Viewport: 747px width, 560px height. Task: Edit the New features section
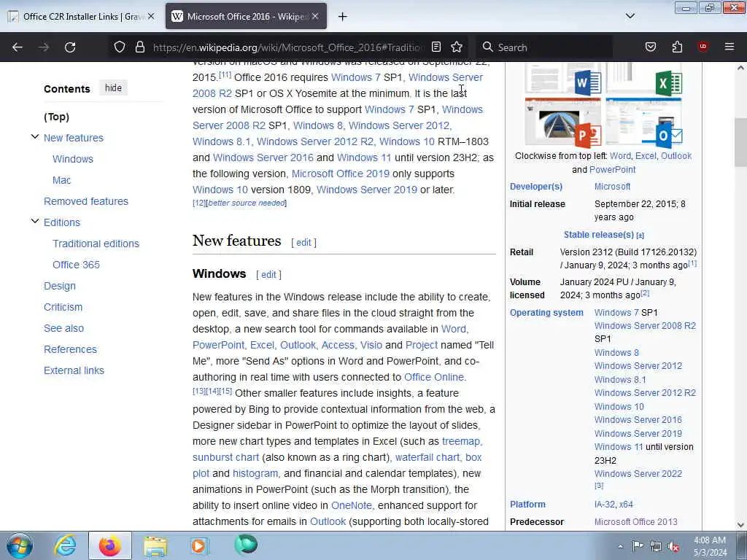pyautogui.click(x=303, y=242)
